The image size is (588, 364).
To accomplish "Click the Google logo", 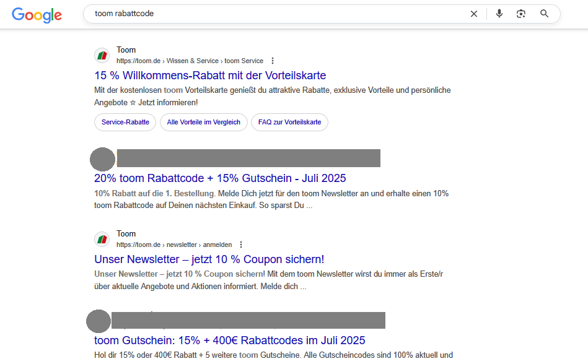I will [37, 15].
